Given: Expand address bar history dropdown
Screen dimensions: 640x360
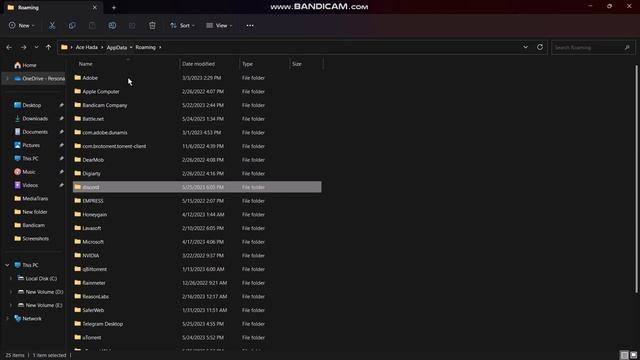Looking at the screenshot, I should [525, 47].
